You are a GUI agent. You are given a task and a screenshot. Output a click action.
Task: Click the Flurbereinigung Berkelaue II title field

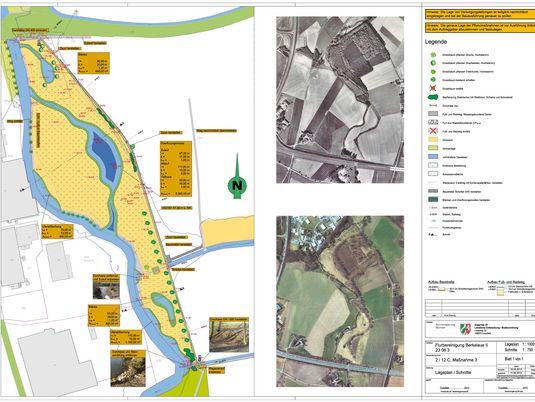point(461,347)
